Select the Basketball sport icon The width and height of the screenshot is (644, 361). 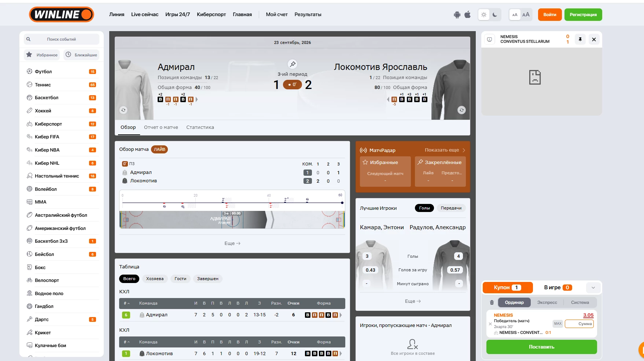[30, 97]
